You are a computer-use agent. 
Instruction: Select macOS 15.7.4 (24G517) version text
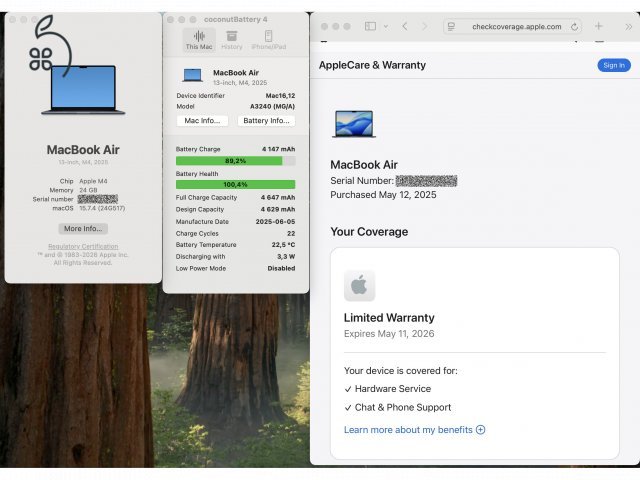102,208
